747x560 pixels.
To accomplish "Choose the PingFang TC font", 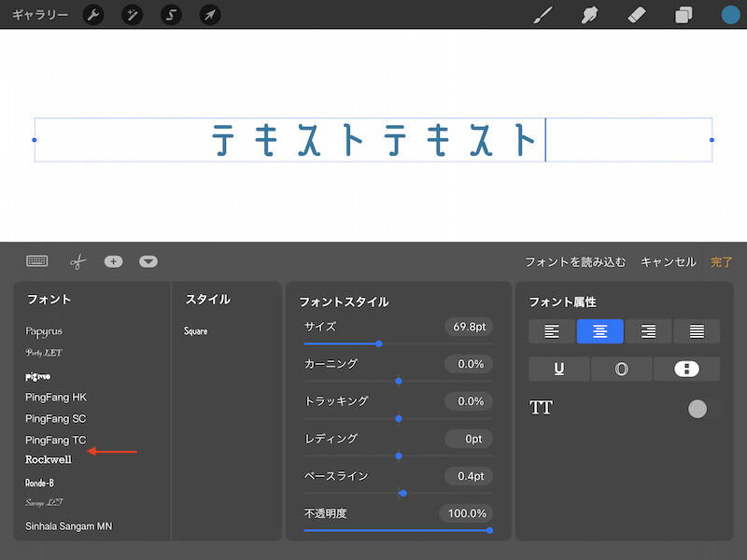I will tap(56, 440).
